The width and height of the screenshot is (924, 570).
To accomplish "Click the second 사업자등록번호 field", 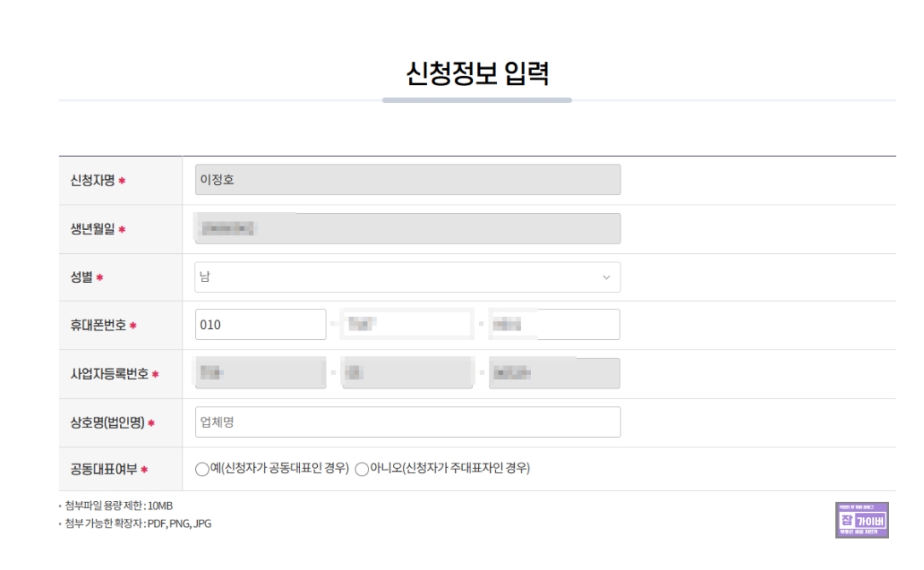I will pos(407,372).
